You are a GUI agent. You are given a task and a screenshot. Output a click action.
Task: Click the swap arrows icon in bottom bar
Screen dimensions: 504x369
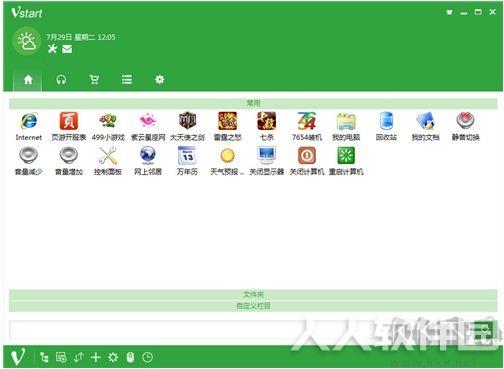(78, 357)
